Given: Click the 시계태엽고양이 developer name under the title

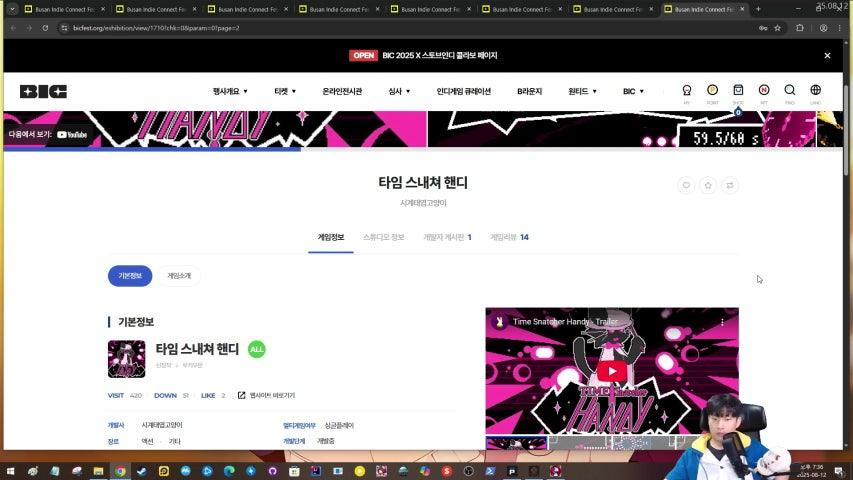Looking at the screenshot, I should coord(423,203).
